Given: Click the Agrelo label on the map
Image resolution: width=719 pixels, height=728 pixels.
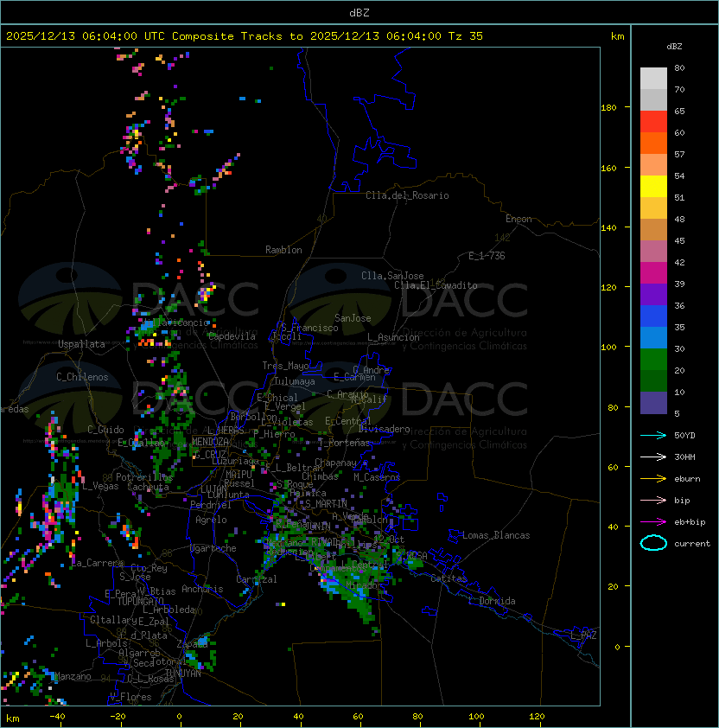Looking at the screenshot, I should tap(211, 520).
